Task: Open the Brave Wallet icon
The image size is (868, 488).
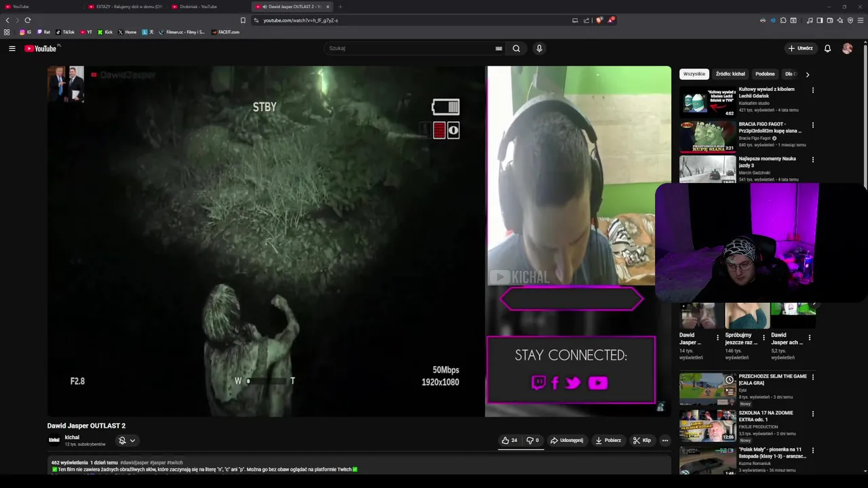Action: click(830, 20)
